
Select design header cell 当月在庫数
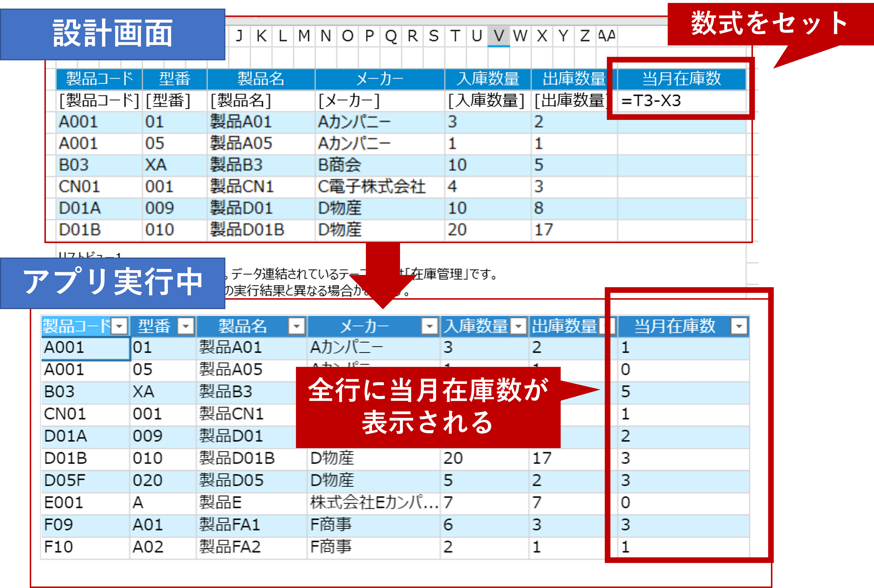pos(681,79)
